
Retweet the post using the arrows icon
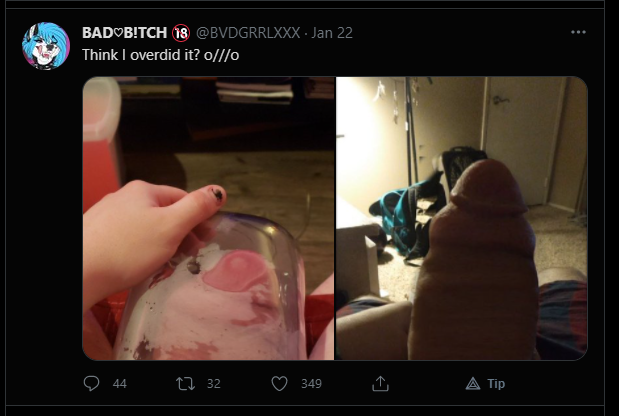click(185, 384)
